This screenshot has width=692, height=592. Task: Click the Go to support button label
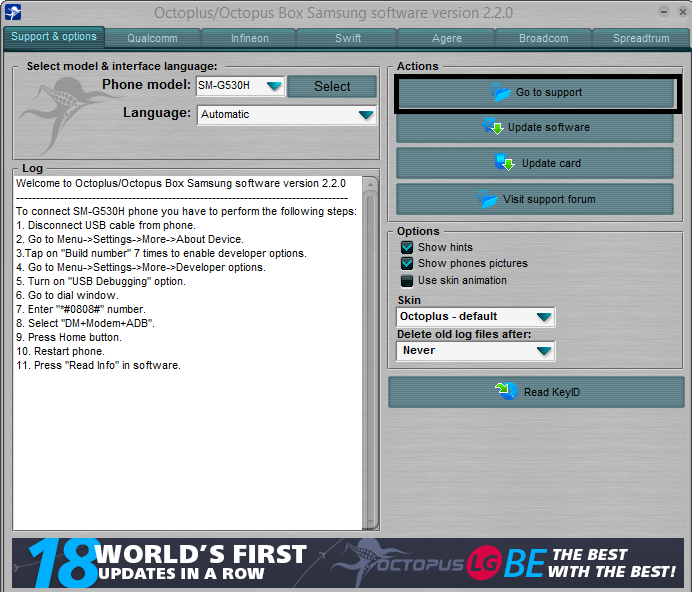(x=549, y=92)
